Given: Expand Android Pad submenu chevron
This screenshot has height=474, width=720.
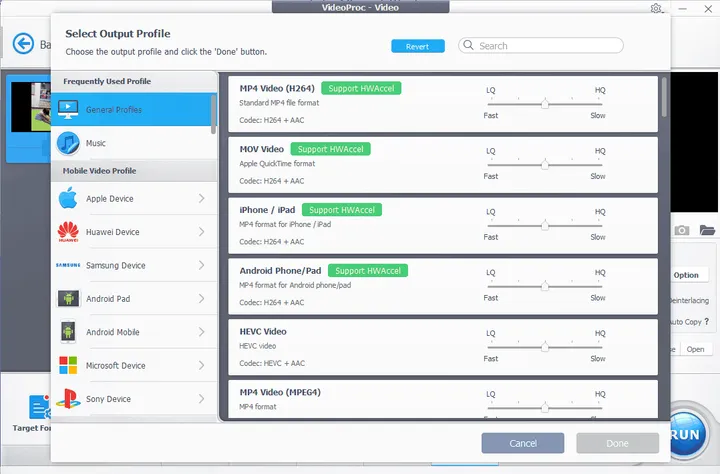Looking at the screenshot, I should pyautogui.click(x=202, y=299).
